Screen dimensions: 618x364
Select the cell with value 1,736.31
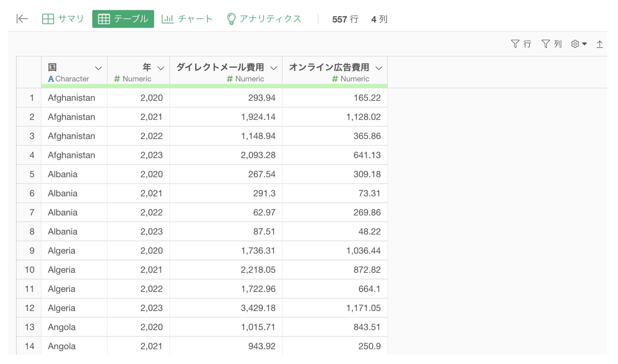(x=226, y=250)
